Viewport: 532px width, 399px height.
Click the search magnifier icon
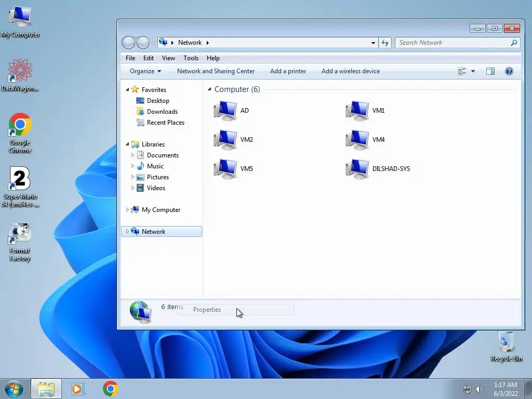click(x=514, y=43)
